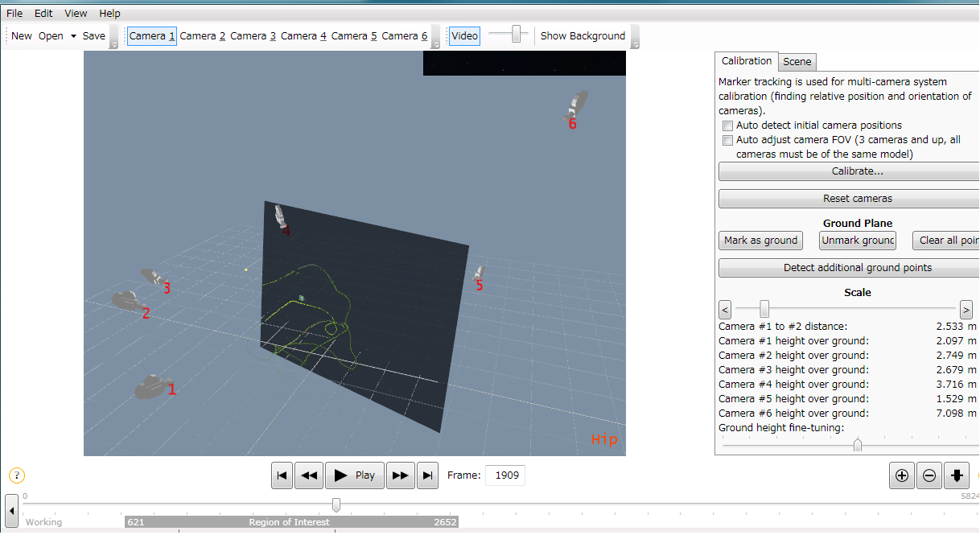Click the Hip label in the viewport

pyautogui.click(x=604, y=439)
